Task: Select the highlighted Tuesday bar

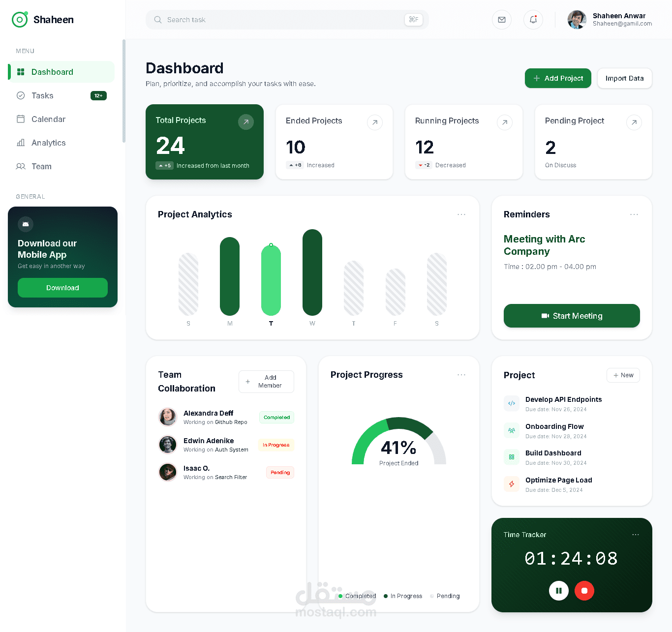Action: 271,280
